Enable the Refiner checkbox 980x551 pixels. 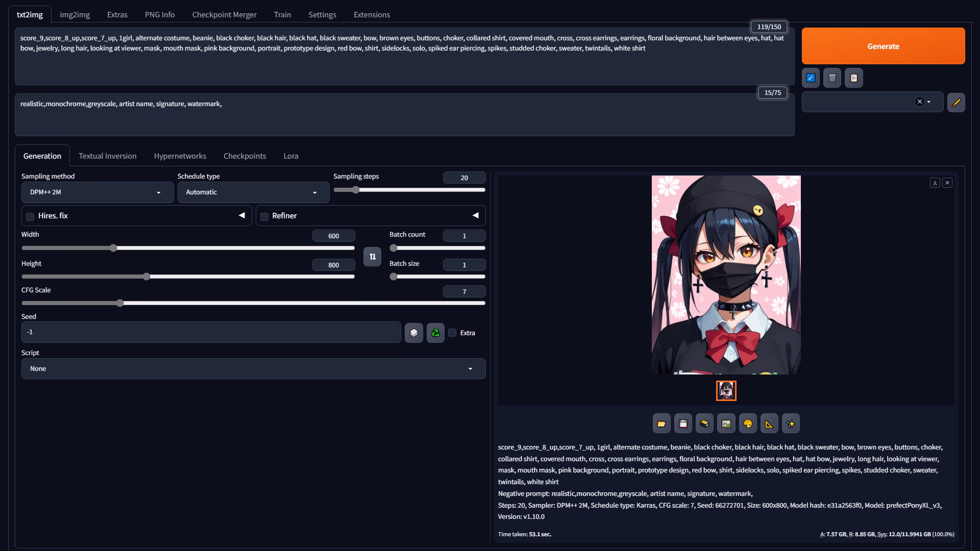pyautogui.click(x=264, y=216)
